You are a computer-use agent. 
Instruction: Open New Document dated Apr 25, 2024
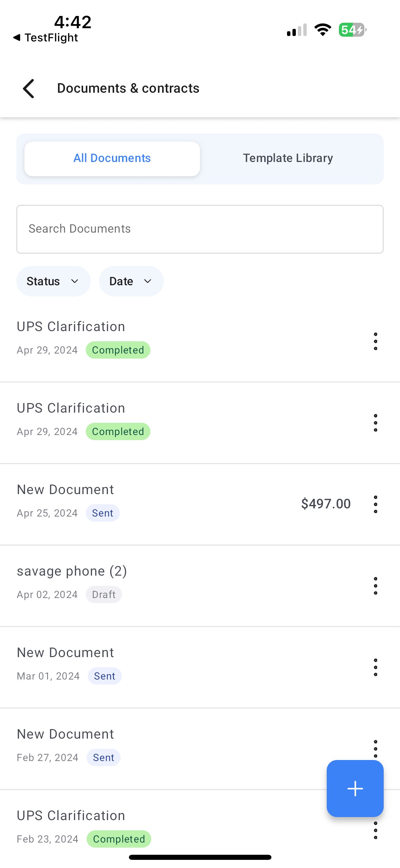[65, 490]
